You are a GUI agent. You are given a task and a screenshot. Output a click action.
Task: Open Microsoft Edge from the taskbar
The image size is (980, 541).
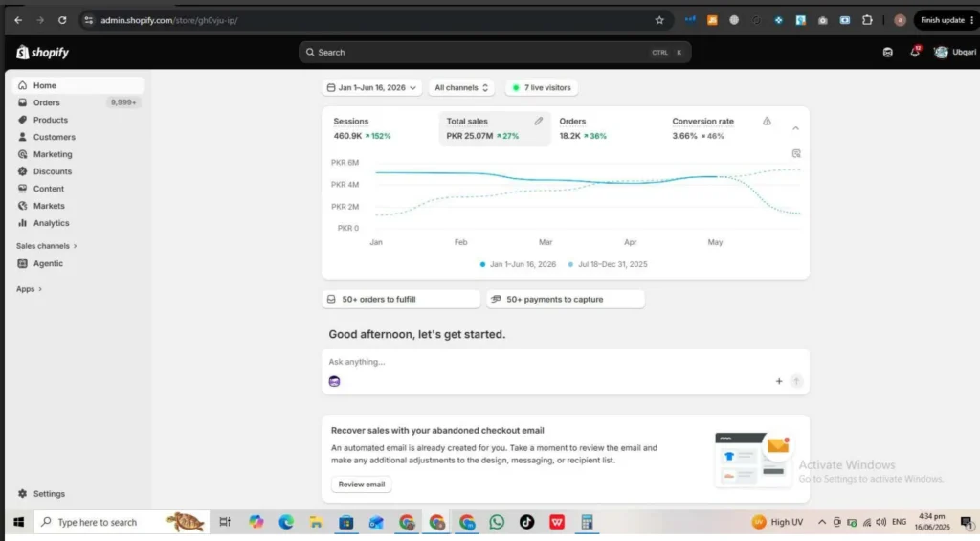point(286,522)
